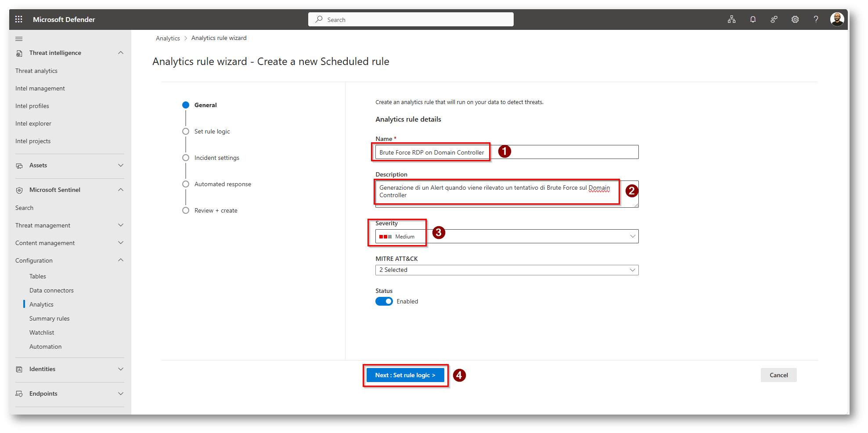Image resolution: width=868 pixels, height=433 pixels.
Task: Collapse navigation with the hamburger icon
Action: [x=19, y=39]
